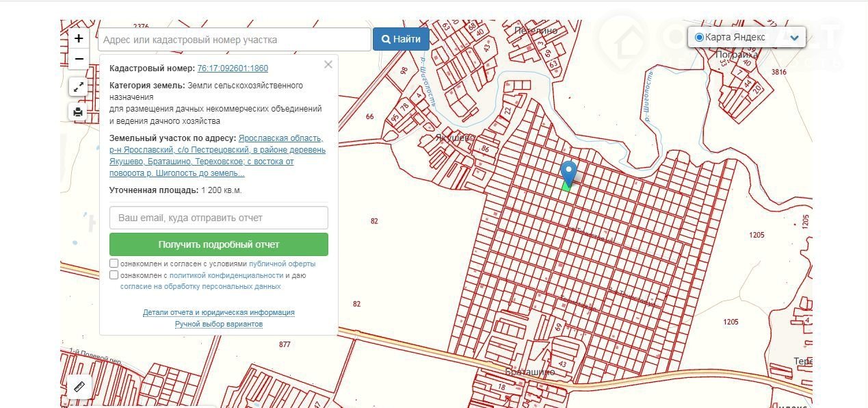Screen dimensions: 868x408
Task: Toggle fullscreen map view
Action: [x=79, y=87]
